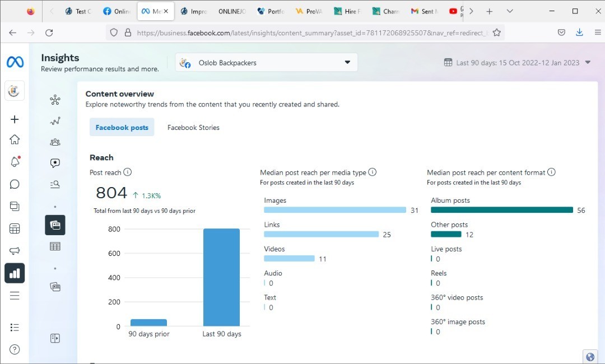The image size is (605, 364).
Task: Select the Facebook posts tab
Action: [122, 127]
